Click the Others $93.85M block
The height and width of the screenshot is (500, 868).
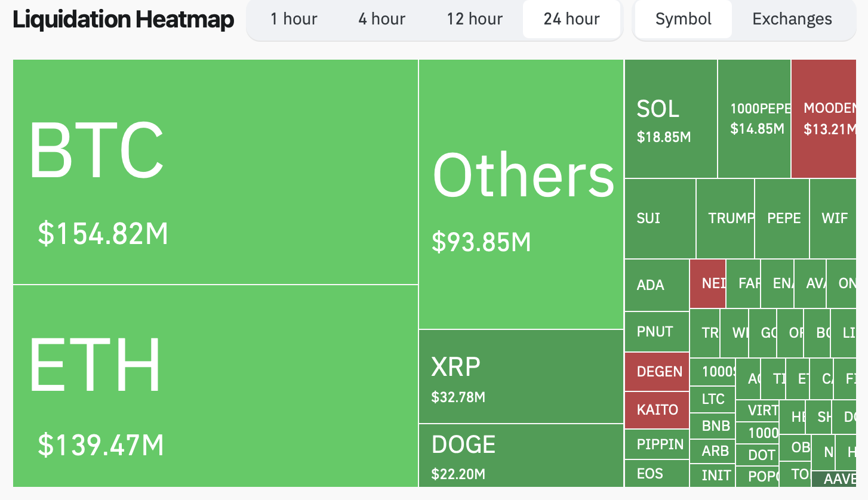coord(521,194)
